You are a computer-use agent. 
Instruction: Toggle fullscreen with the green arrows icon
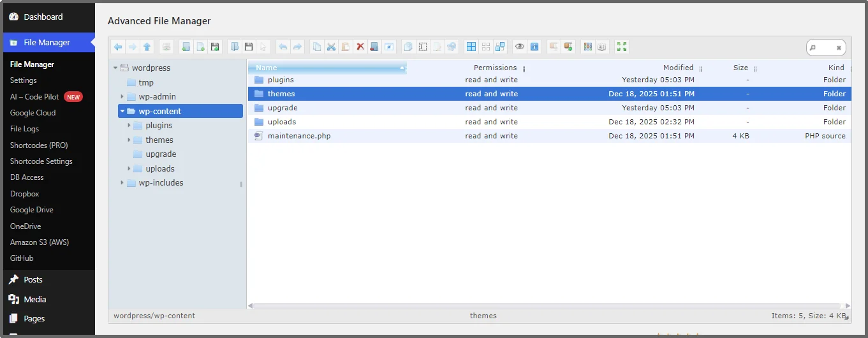point(622,47)
